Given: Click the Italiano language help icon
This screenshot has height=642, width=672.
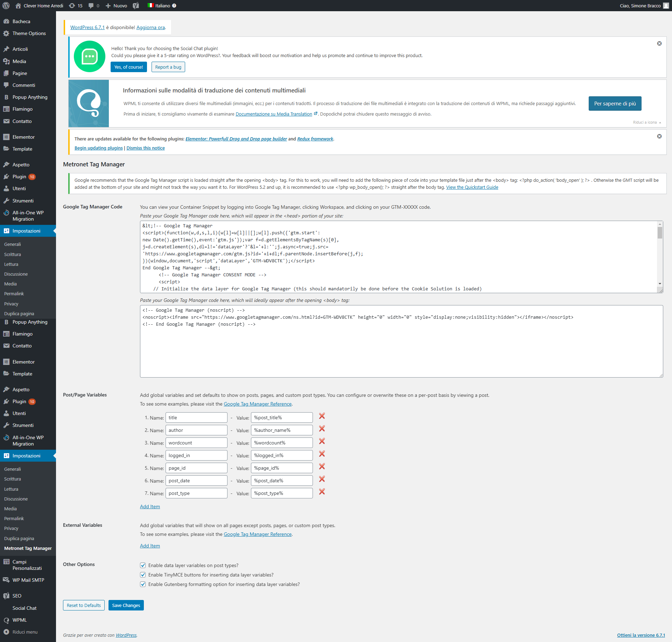Looking at the screenshot, I should pyautogui.click(x=174, y=6).
